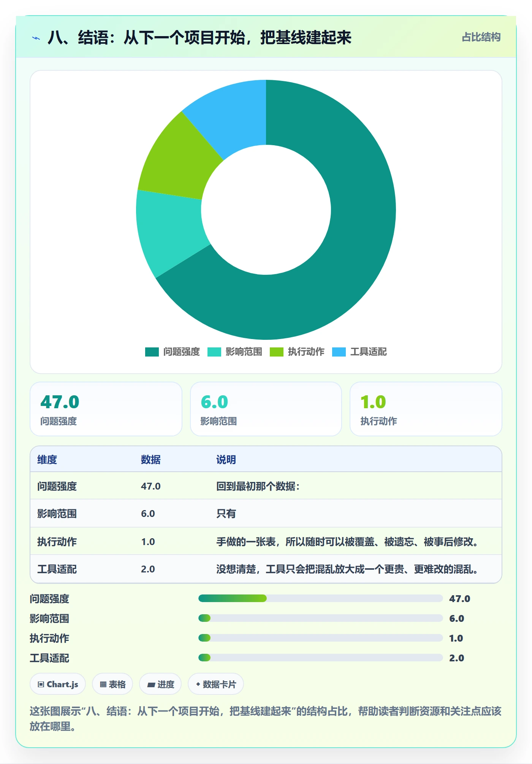Click the 工具适配 progress bar

click(320, 658)
